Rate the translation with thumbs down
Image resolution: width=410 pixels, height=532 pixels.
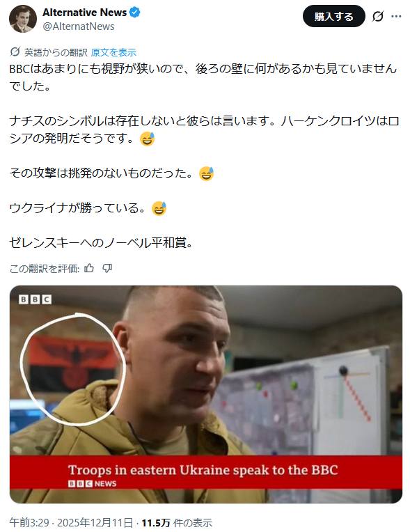(x=107, y=268)
